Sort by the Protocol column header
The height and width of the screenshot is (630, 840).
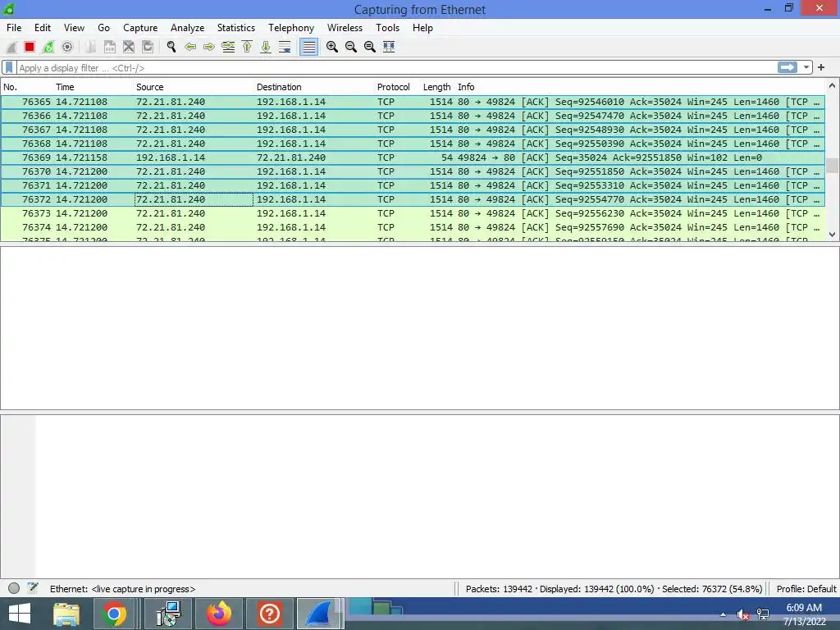(x=398, y=87)
